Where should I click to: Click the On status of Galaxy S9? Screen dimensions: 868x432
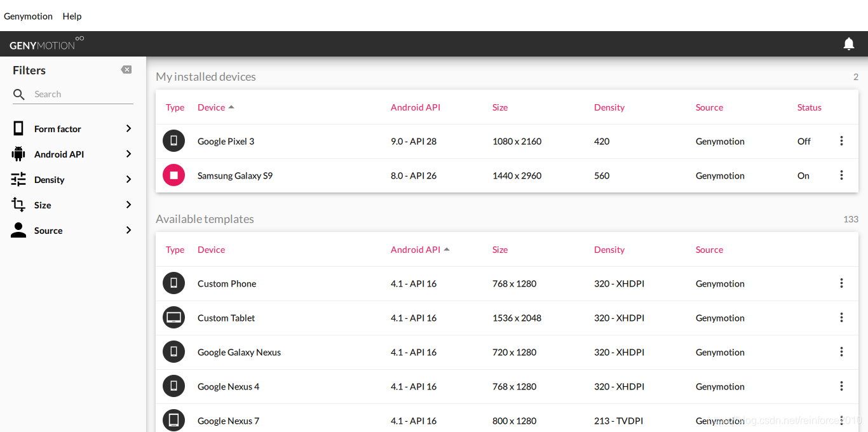[x=803, y=175]
